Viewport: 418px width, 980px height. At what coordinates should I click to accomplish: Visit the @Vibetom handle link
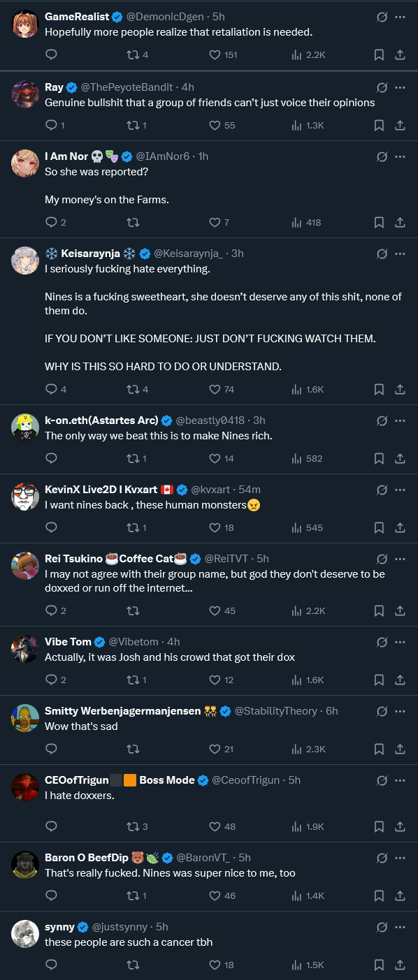coord(135,642)
